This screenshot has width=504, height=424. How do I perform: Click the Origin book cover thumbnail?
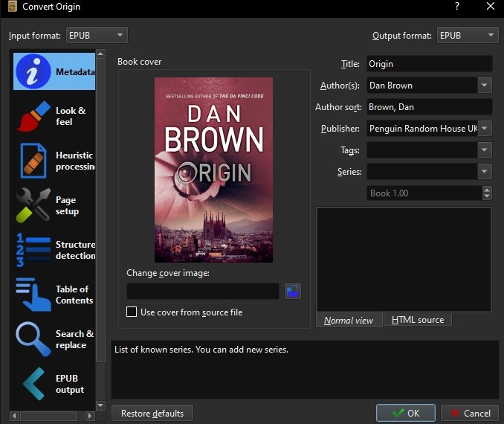tap(214, 170)
